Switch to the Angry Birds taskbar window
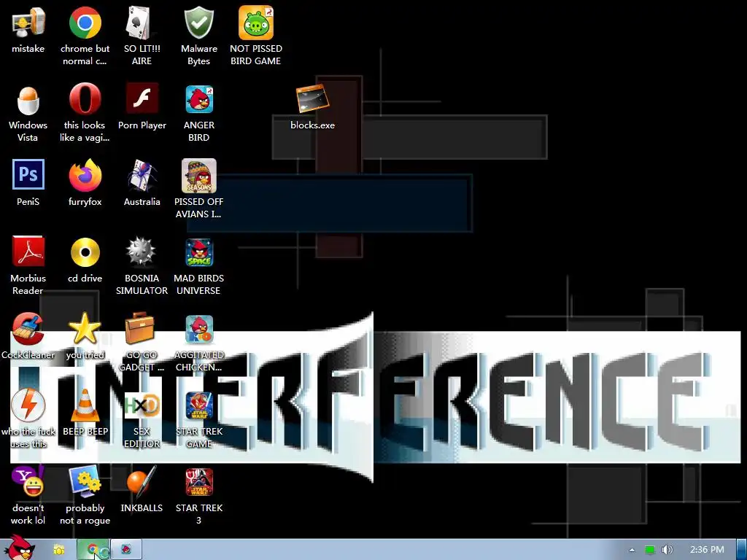 tap(126, 550)
